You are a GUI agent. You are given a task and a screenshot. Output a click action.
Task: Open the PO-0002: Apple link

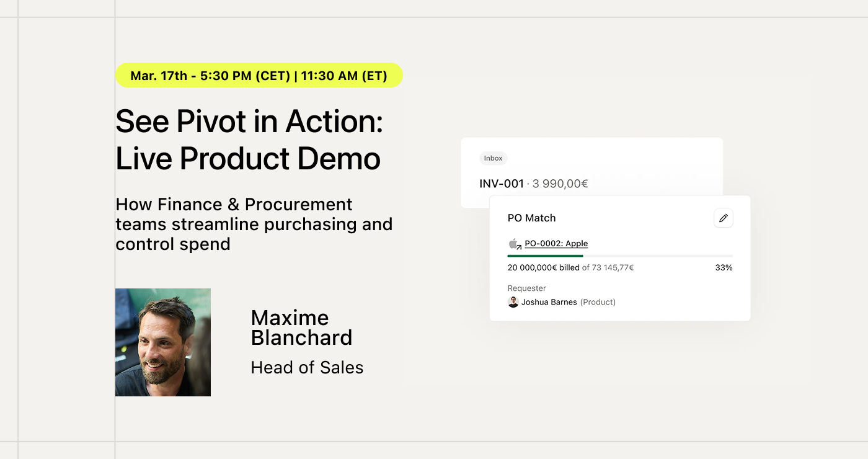[x=556, y=244]
